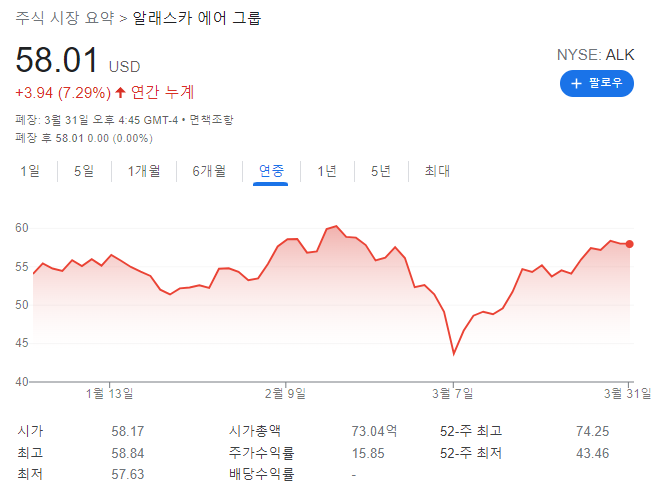Viewport: 668px width, 486px height.
Task: Switch to the 1개월 chart range
Action: pos(144,171)
